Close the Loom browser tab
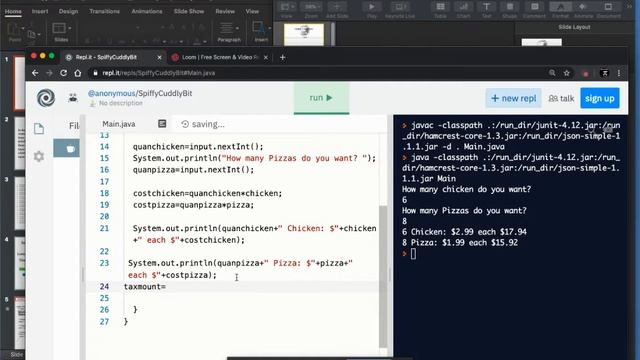 (266, 58)
